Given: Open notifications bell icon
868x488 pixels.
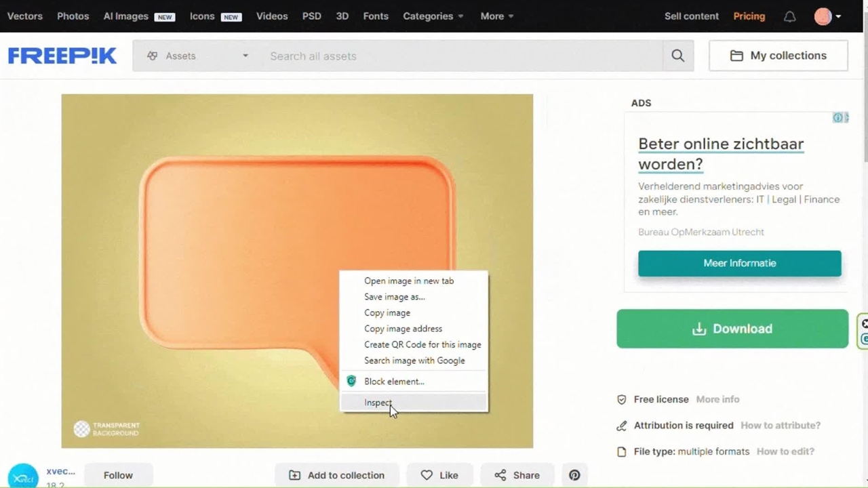Looking at the screenshot, I should click(x=789, y=16).
